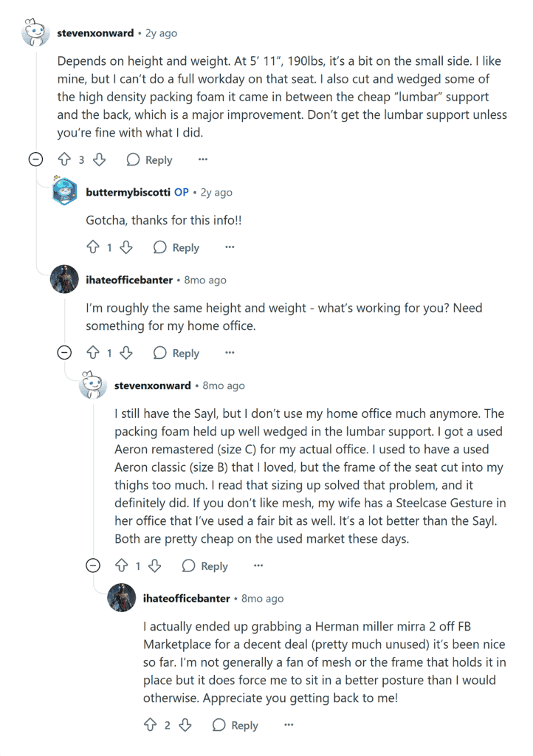Reply to stevenxonward's top comment
The image size is (533, 756).
(x=149, y=159)
